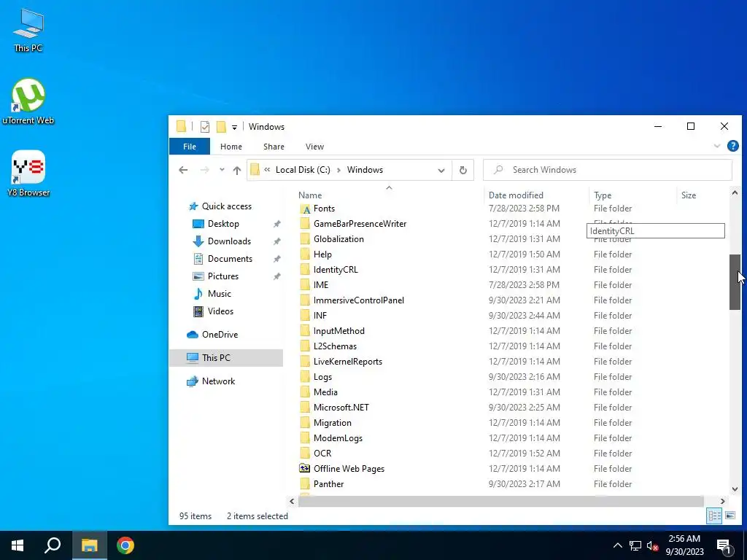
Task: Select the GameBarPresenceWriter folder
Action: [x=360, y=224]
